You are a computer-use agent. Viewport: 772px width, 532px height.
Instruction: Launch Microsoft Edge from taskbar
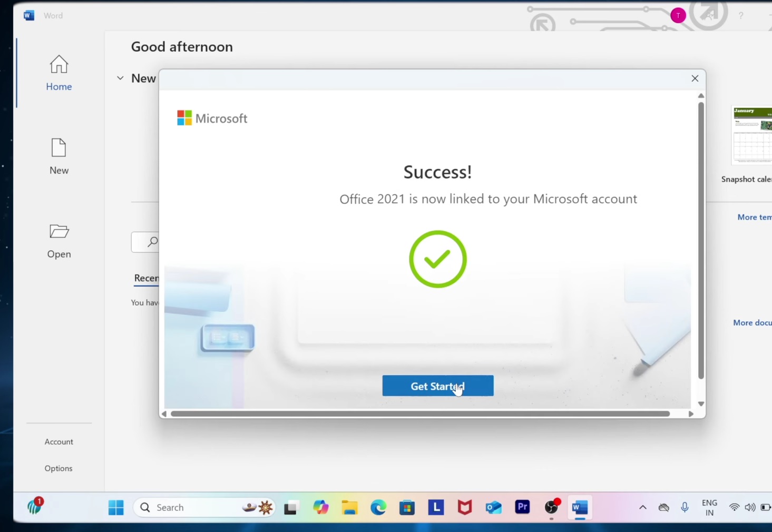(x=378, y=508)
